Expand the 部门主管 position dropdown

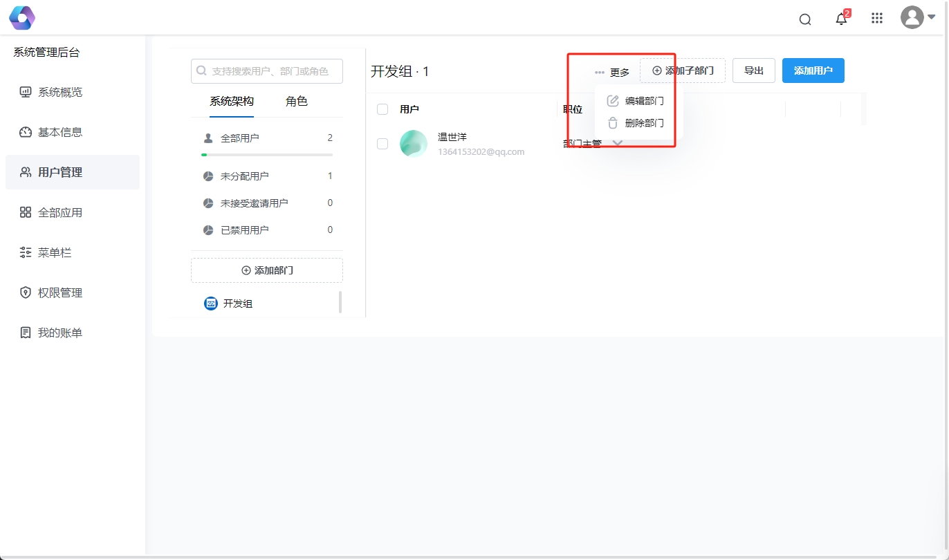pos(618,144)
